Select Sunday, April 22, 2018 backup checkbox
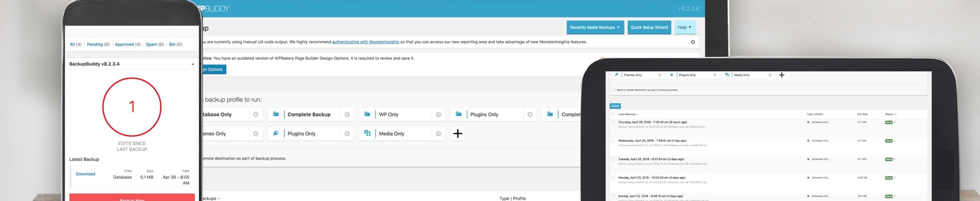This screenshot has width=980, height=201. [613, 196]
